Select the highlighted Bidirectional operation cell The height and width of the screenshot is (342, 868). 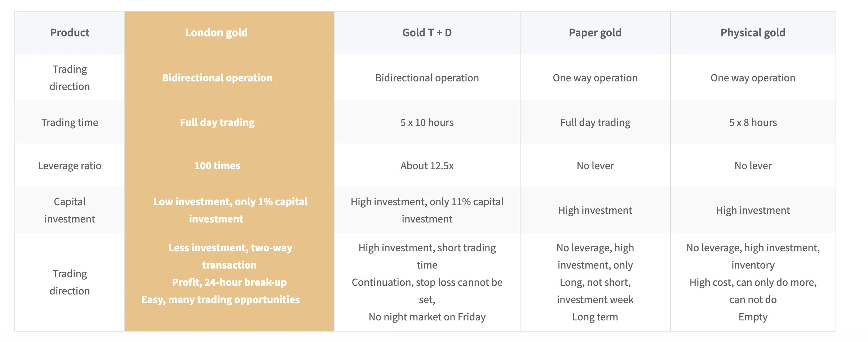[229, 78]
